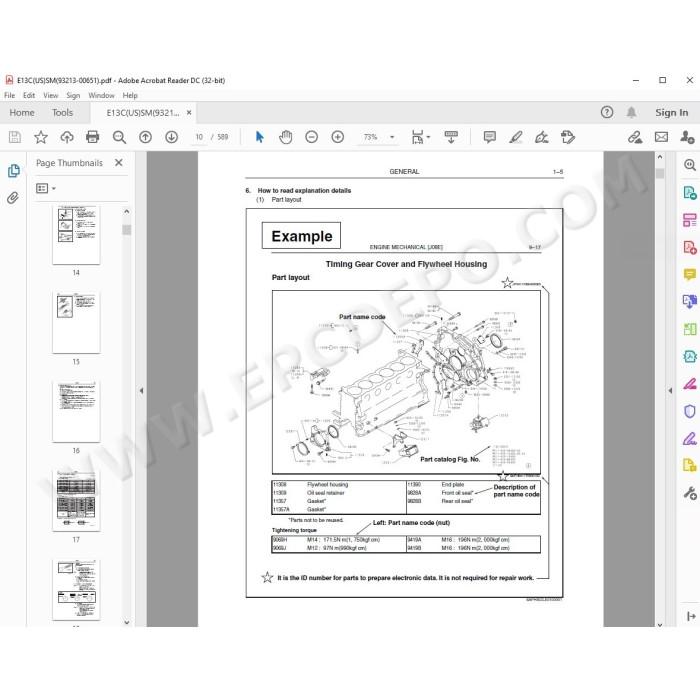Screen dimensions: 700x700
Task: Share with others using the person icon
Action: (x=687, y=137)
